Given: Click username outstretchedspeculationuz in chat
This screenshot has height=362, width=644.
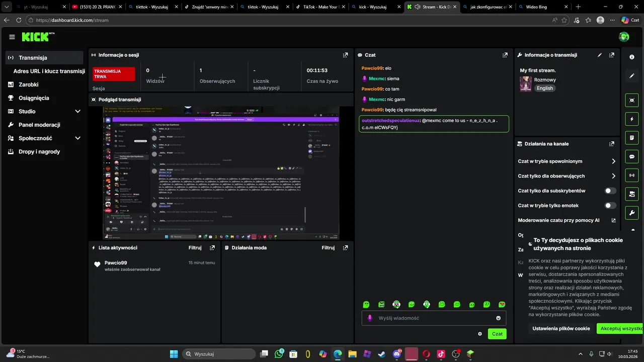Looking at the screenshot, I should [390, 121].
